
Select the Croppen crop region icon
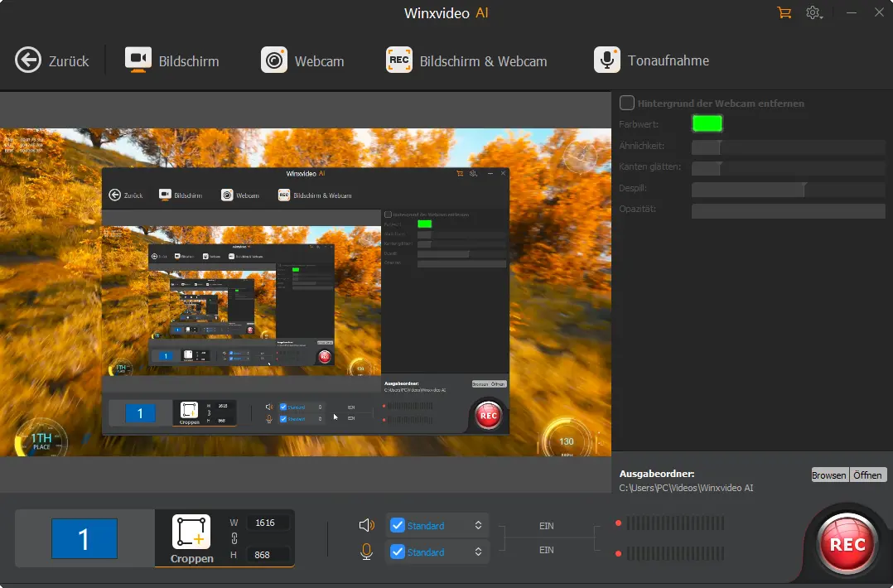click(191, 533)
